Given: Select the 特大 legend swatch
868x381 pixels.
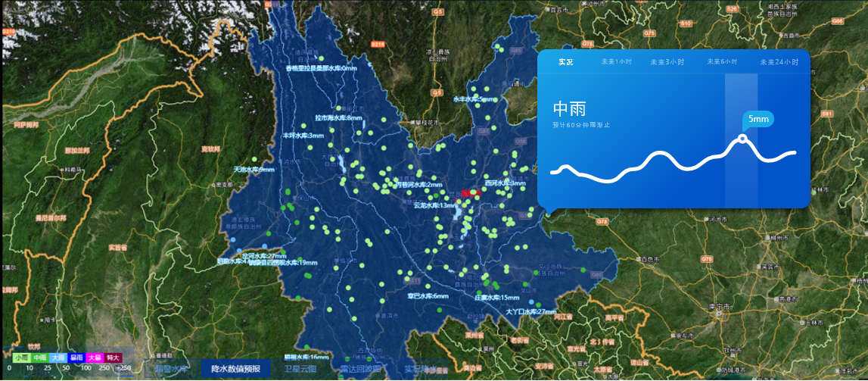Looking at the screenshot, I should (113, 357).
